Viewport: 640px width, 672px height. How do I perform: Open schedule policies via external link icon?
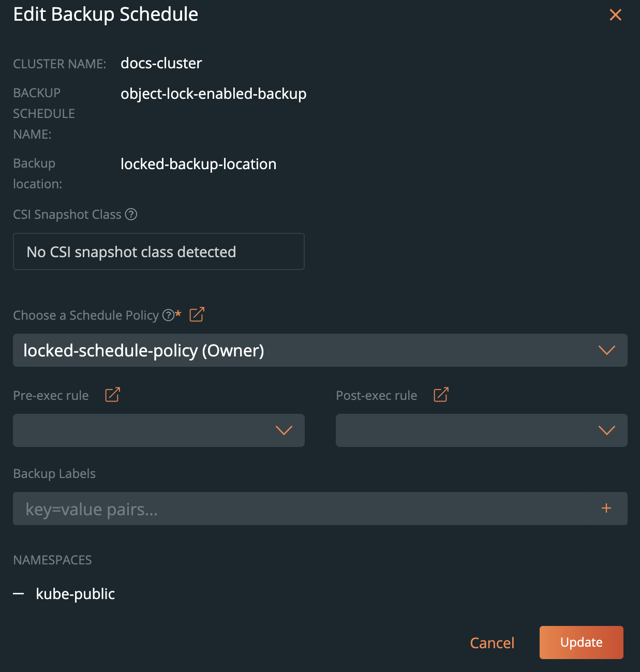[197, 315]
